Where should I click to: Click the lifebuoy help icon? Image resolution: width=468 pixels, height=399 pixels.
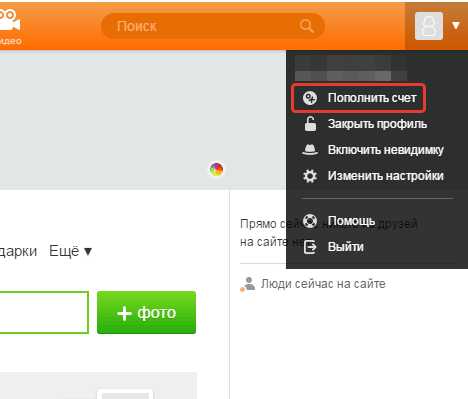click(x=310, y=221)
